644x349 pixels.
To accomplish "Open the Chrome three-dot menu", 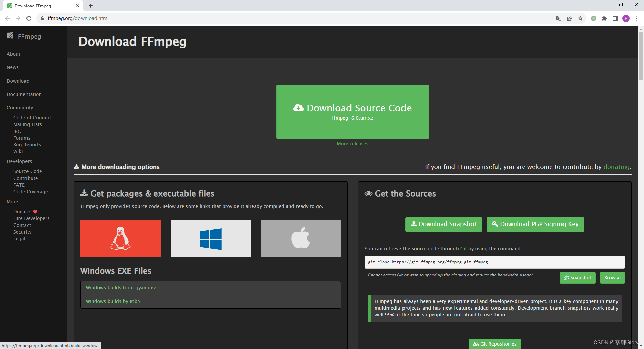I will point(637,18).
